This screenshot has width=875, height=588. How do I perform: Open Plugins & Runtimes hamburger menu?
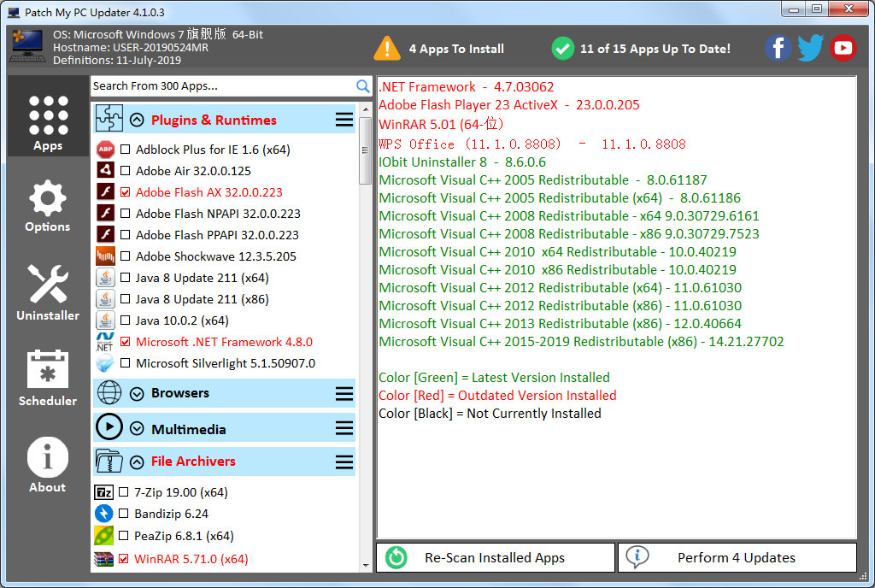[344, 120]
